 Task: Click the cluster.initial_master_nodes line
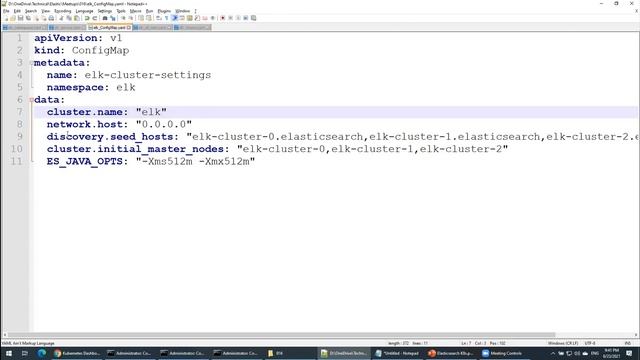[x=277, y=149]
